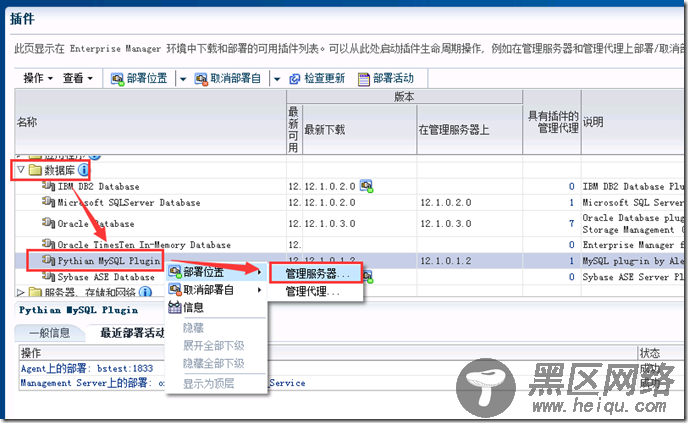Click the 部署活动 notepad icon

tap(364, 79)
